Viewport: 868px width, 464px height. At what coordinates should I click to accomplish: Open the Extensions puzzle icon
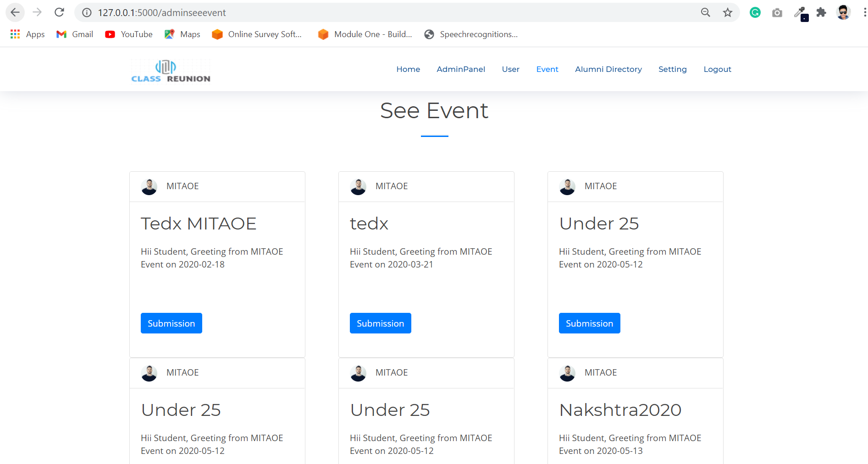click(x=821, y=12)
